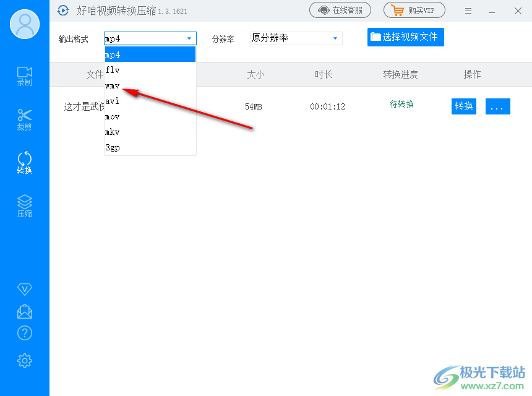
Task: Open the 分辨率 resolution dropdown
Action: [x=296, y=38]
